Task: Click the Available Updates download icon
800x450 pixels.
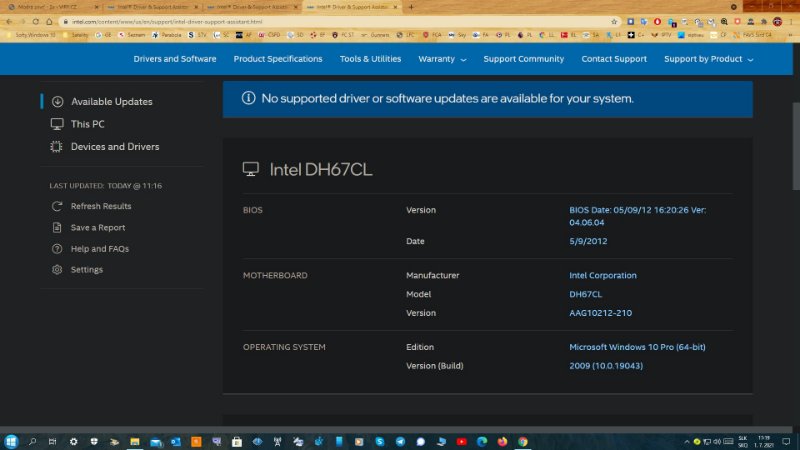Action: click(57, 102)
